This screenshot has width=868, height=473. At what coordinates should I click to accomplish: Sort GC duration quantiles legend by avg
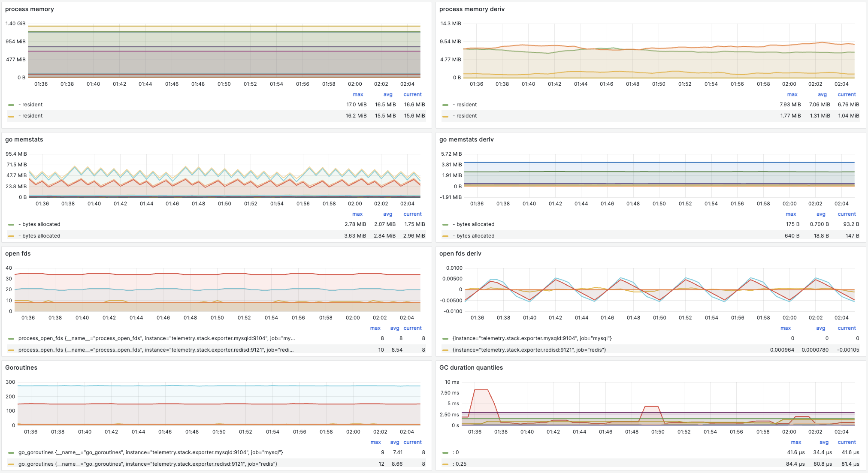pyautogui.click(x=824, y=442)
